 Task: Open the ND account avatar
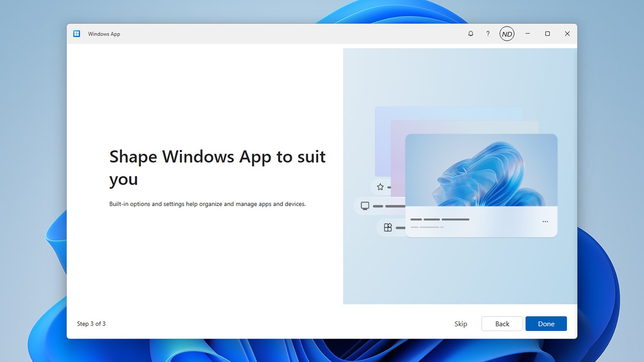[x=507, y=34]
